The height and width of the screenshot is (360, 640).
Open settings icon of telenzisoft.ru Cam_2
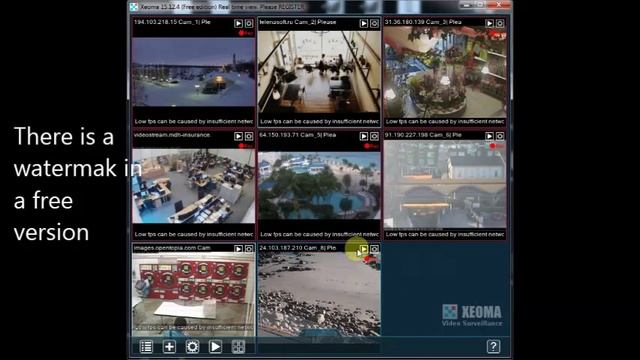tap(374, 24)
